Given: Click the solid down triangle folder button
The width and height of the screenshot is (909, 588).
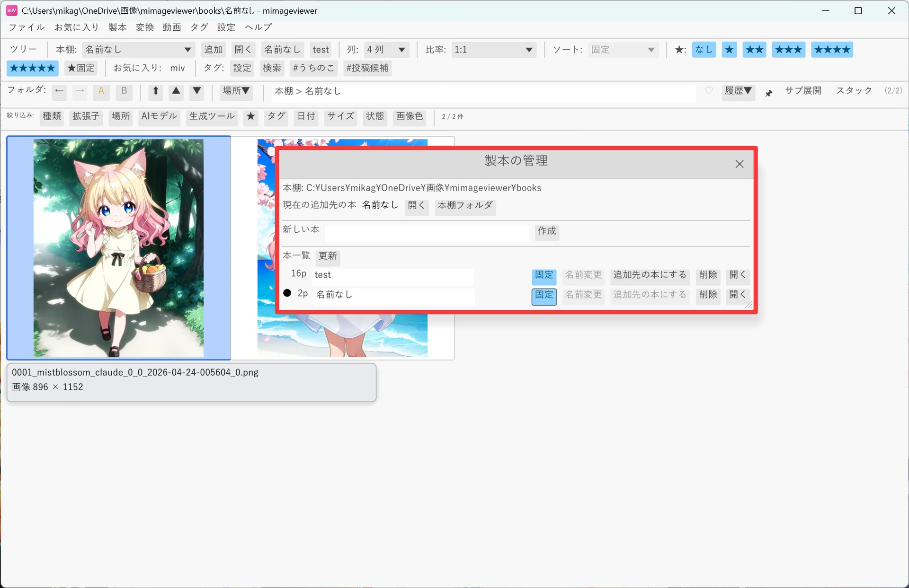Looking at the screenshot, I should coord(197,91).
